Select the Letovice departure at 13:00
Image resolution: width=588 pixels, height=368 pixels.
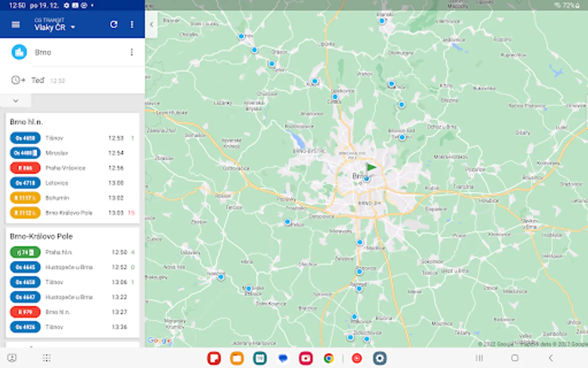click(72, 183)
